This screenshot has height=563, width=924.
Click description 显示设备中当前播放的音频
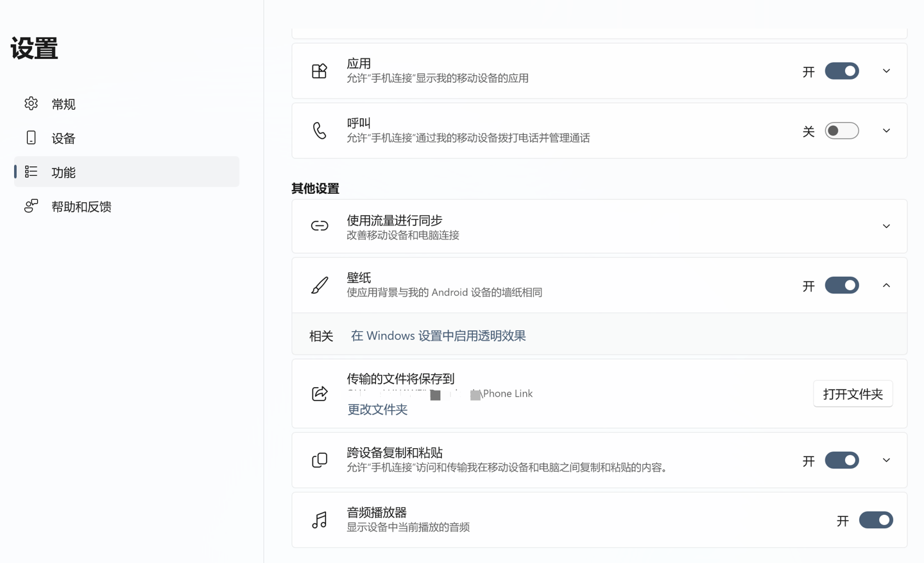pyautogui.click(x=408, y=527)
